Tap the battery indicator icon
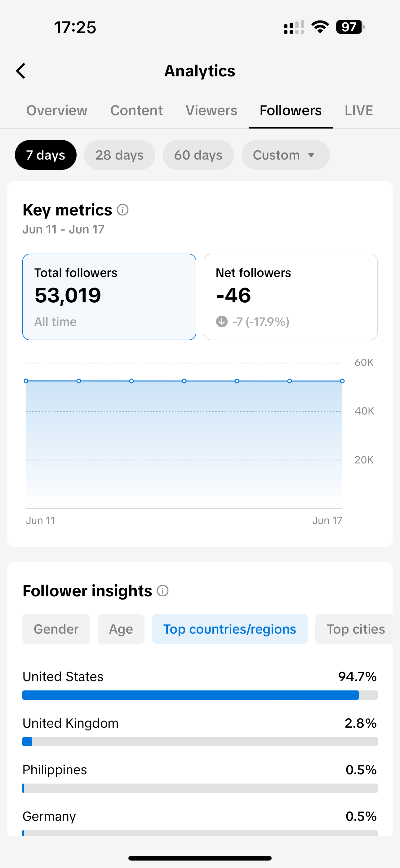Screen dimensions: 400x868 pos(350,27)
